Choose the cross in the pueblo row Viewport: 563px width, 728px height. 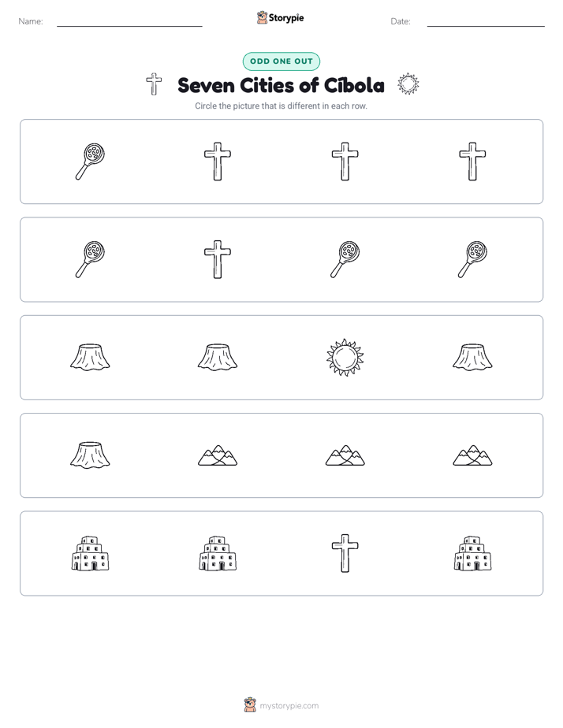pyautogui.click(x=345, y=553)
